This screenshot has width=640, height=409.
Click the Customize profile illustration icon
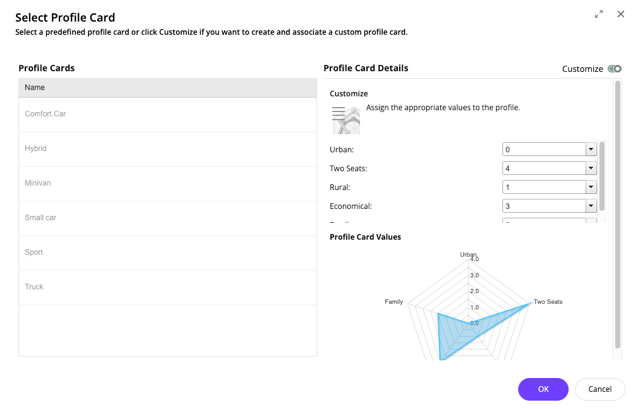(346, 120)
